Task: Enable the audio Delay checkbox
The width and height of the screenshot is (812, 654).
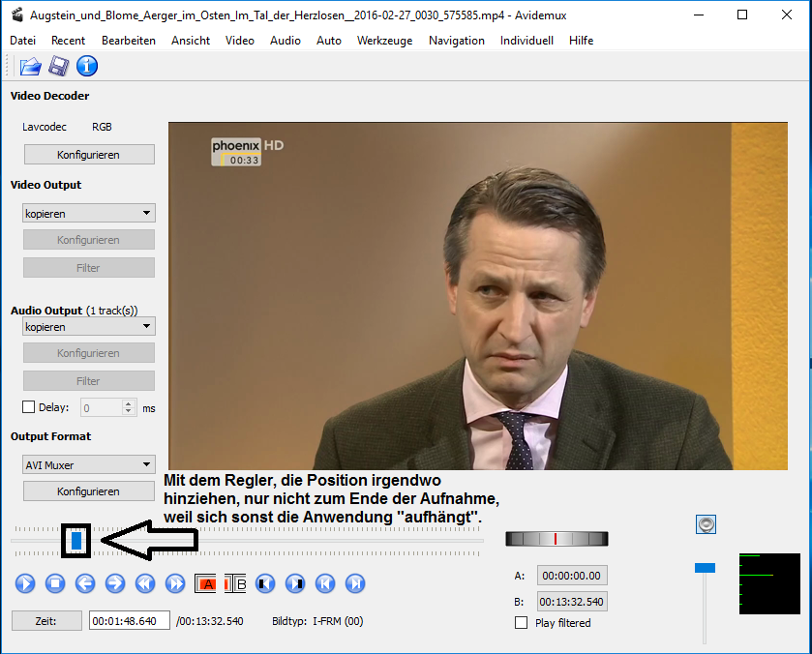Action: [x=29, y=408]
